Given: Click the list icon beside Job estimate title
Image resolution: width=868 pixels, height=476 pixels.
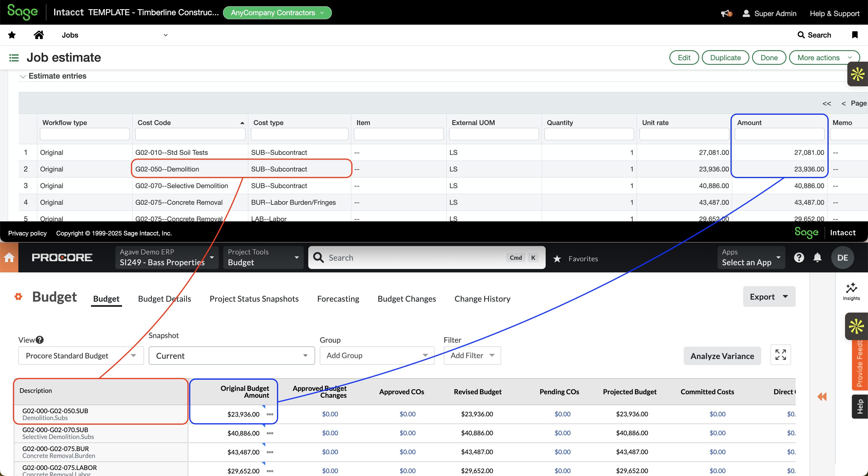Looking at the screenshot, I should coord(14,58).
